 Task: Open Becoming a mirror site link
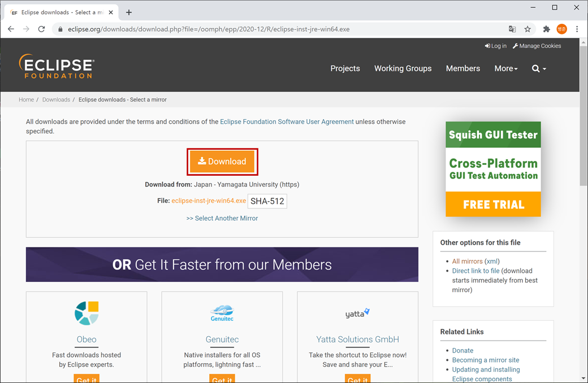tap(486, 360)
